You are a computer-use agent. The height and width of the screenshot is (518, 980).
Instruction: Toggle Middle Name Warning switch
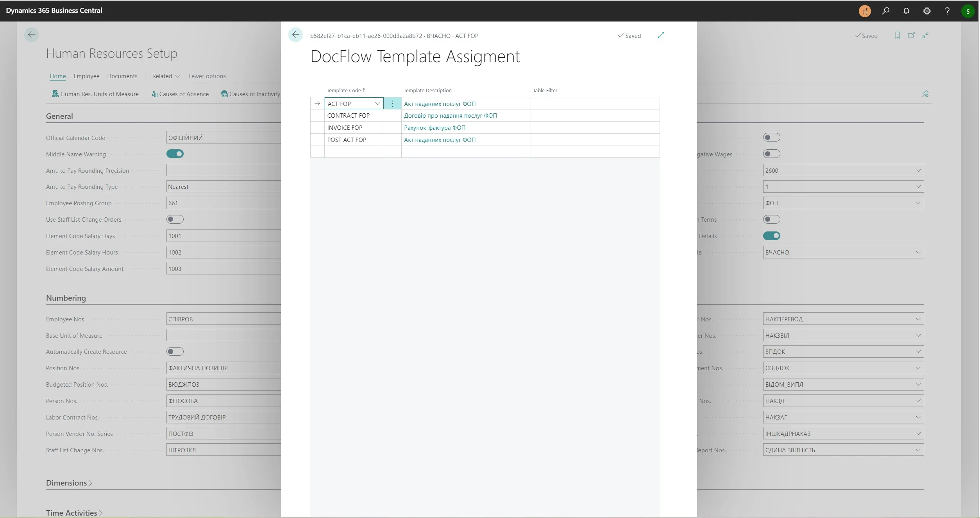pyautogui.click(x=175, y=154)
